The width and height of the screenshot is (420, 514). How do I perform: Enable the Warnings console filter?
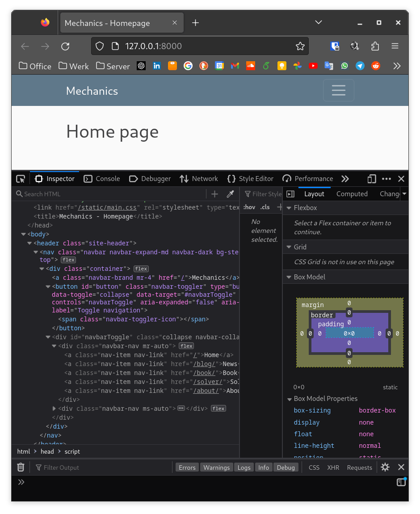(x=216, y=467)
